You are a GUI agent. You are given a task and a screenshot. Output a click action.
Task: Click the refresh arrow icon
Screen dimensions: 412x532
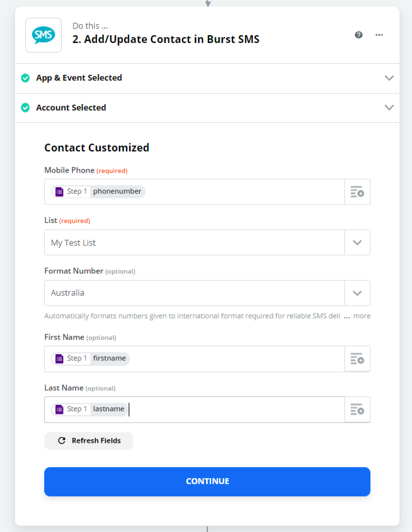[62, 440]
